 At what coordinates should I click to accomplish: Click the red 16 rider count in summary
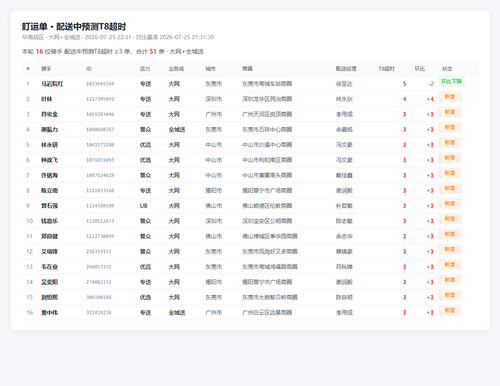pos(39,51)
